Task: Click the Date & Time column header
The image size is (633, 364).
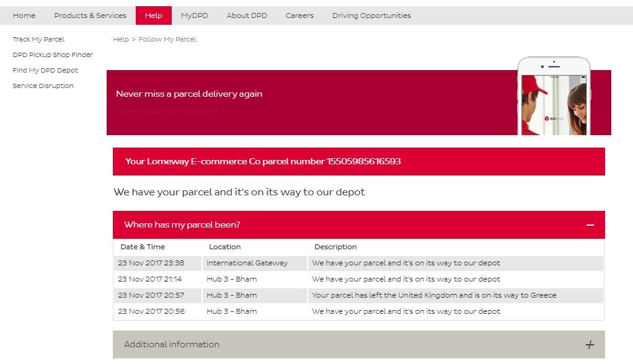Action: pyautogui.click(x=143, y=247)
